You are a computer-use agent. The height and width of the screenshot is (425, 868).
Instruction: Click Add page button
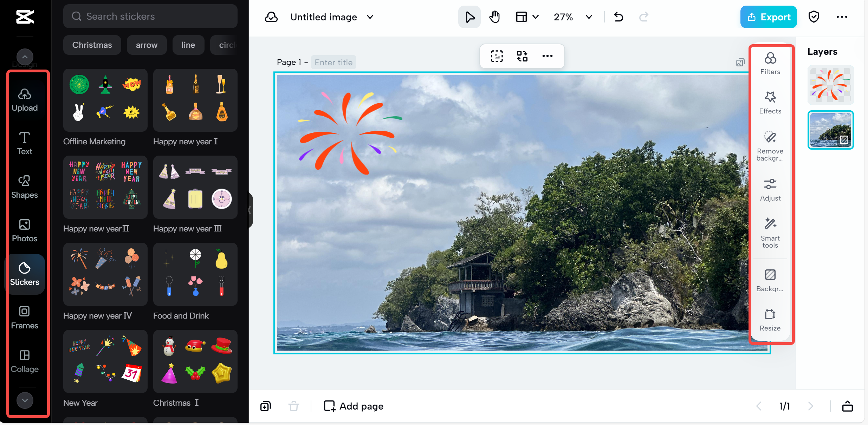pos(354,406)
